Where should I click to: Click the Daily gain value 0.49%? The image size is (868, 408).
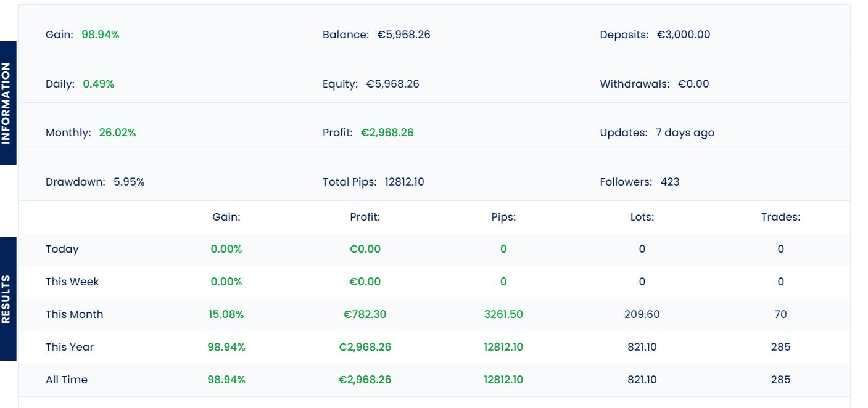[99, 84]
